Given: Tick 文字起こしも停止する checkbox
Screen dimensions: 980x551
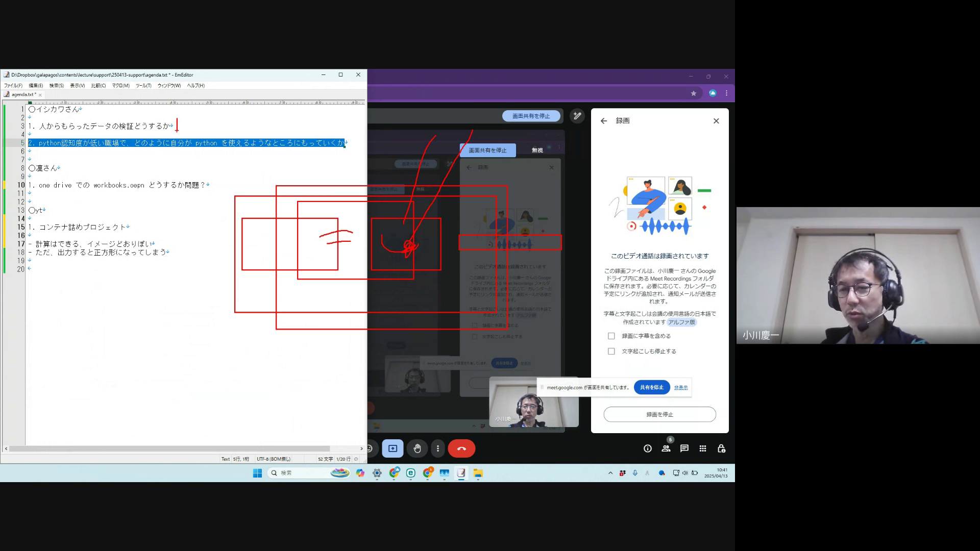Looking at the screenshot, I should [x=611, y=351].
